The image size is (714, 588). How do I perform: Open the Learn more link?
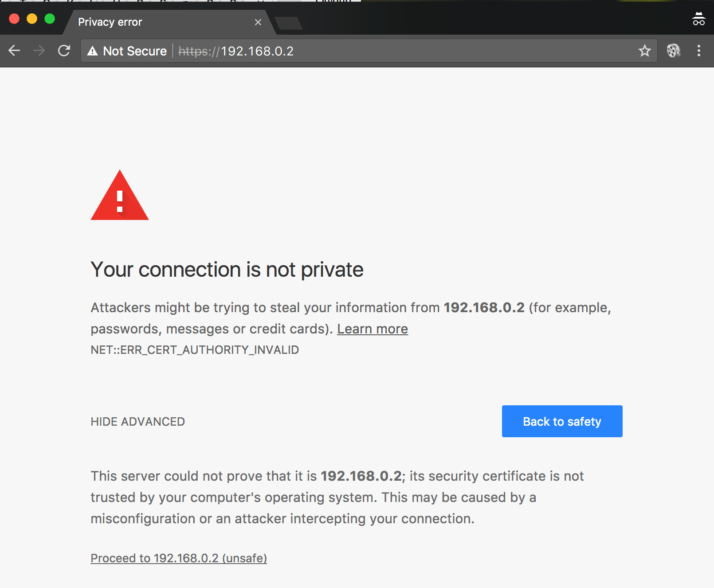click(373, 329)
